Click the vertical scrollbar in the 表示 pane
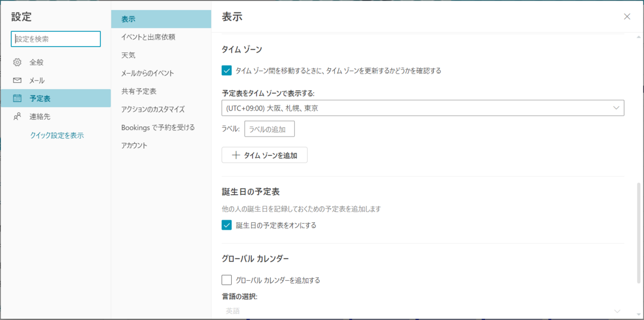The image size is (644, 320). 639,233
